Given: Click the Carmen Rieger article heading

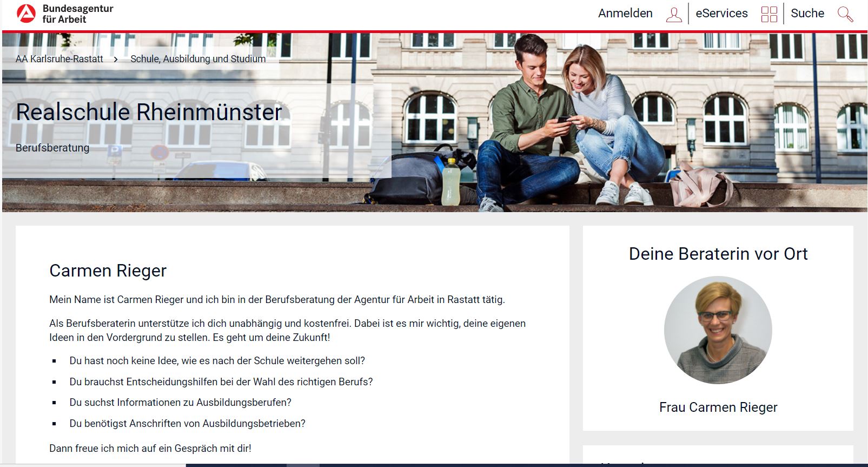Looking at the screenshot, I should pyautogui.click(x=108, y=271).
